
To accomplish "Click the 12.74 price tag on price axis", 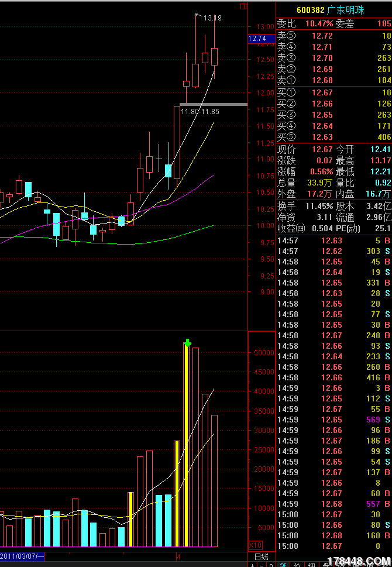I will pos(257,39).
